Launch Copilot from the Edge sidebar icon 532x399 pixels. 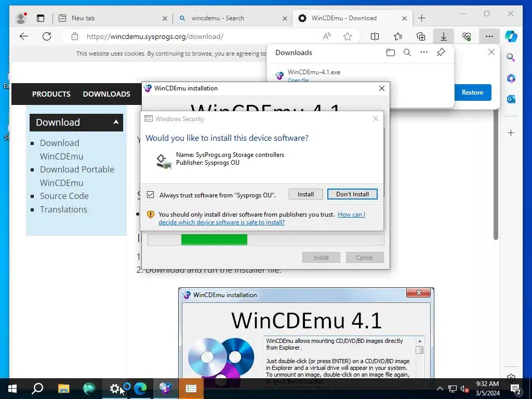click(511, 36)
